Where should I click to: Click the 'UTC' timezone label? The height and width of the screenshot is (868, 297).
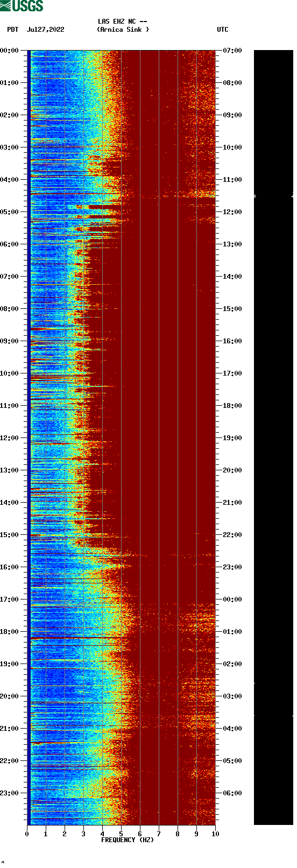223,30
